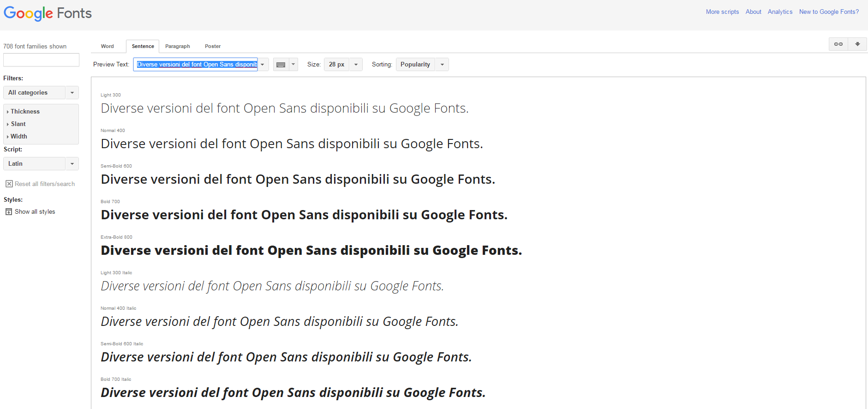Click the Normal 400 preview sentence
Viewport: 868px width, 409px height.
(292, 144)
